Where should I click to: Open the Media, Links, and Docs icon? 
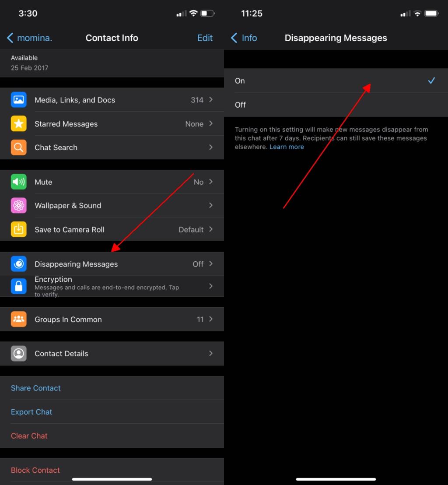(18, 100)
